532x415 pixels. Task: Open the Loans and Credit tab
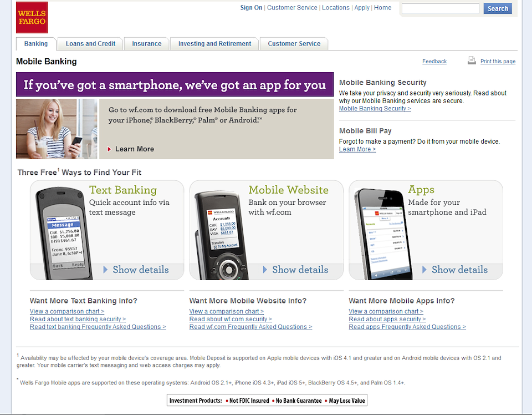pyautogui.click(x=90, y=44)
